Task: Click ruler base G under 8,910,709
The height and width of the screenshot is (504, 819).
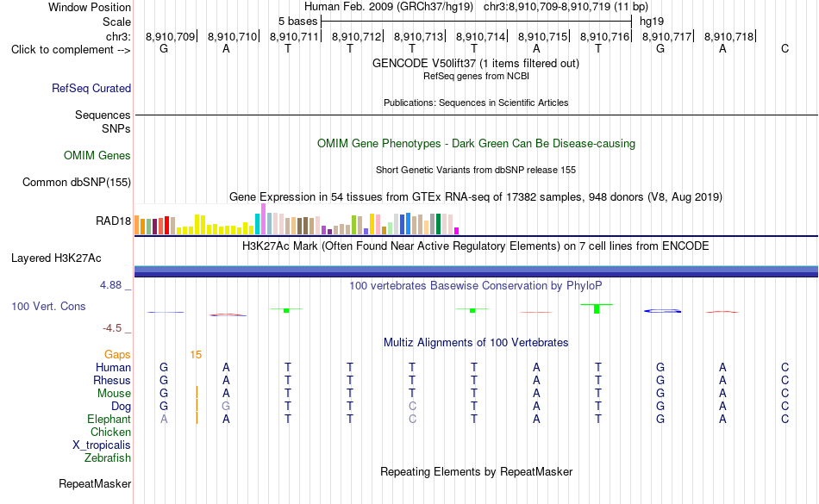Action: coord(164,48)
